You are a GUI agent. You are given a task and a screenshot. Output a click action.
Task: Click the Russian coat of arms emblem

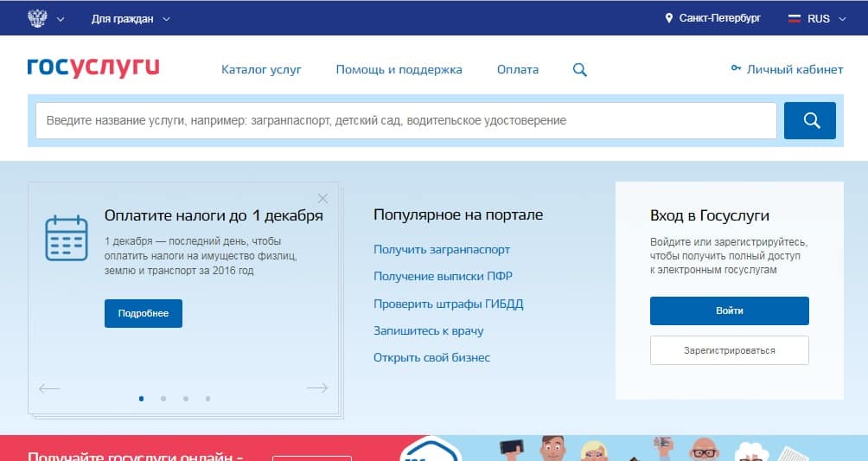click(37, 18)
